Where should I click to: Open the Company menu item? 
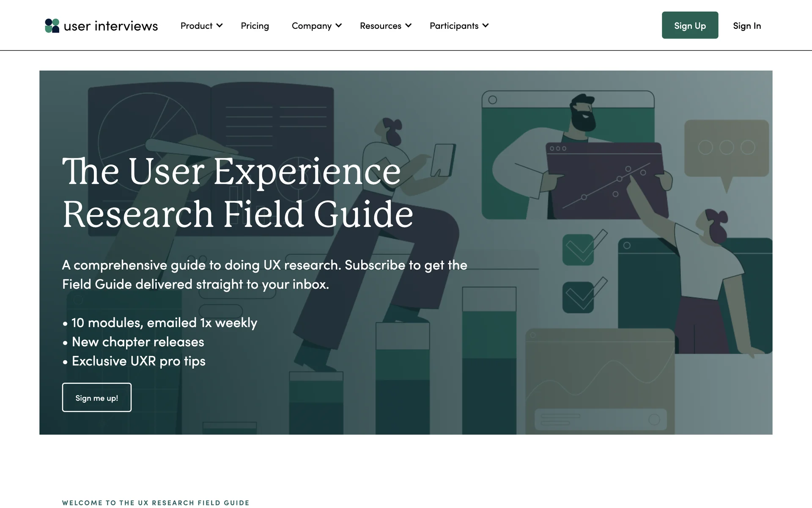click(x=311, y=26)
